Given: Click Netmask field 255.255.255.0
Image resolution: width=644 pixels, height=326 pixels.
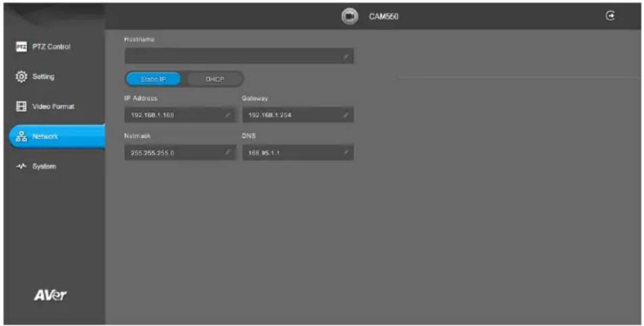Looking at the screenshot, I should [x=180, y=152].
